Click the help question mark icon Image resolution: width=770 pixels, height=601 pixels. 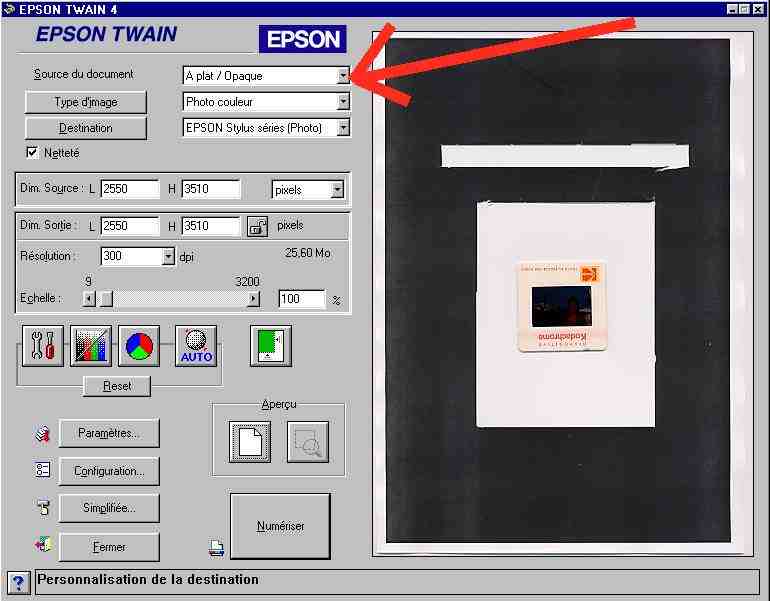click(x=18, y=583)
